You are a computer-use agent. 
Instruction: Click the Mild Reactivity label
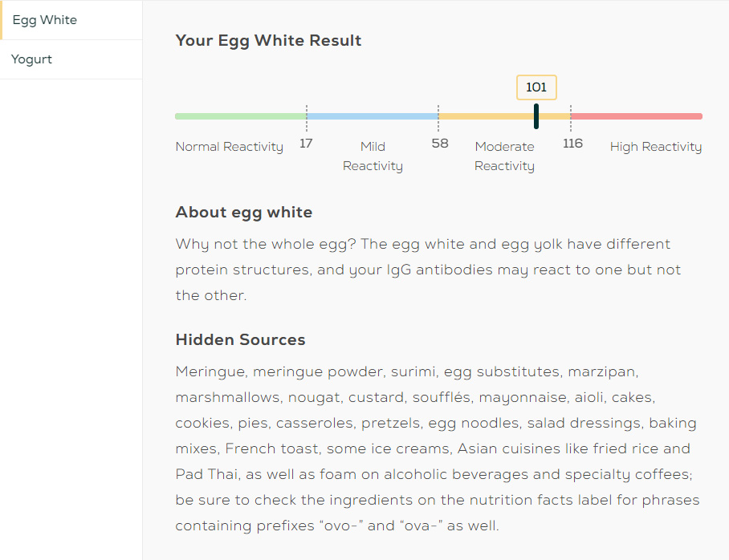373,156
